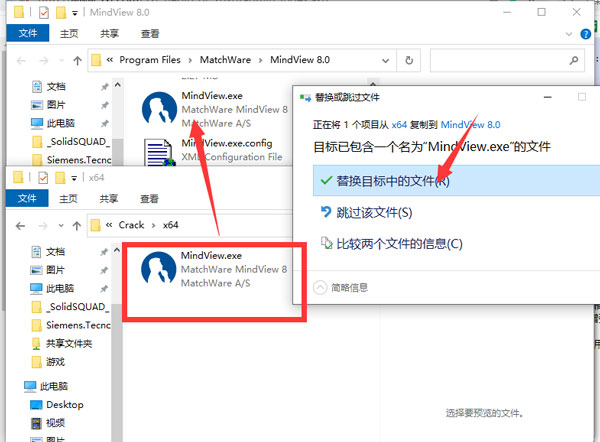600x442 pixels.
Task: Click properties icon in x64 title bar
Action: (x=43, y=178)
